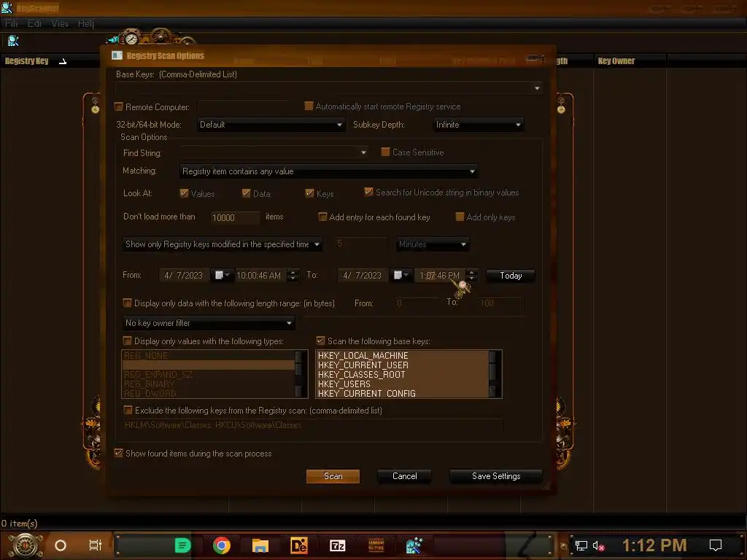Click the sort arrow on Registry Key column

click(x=63, y=61)
